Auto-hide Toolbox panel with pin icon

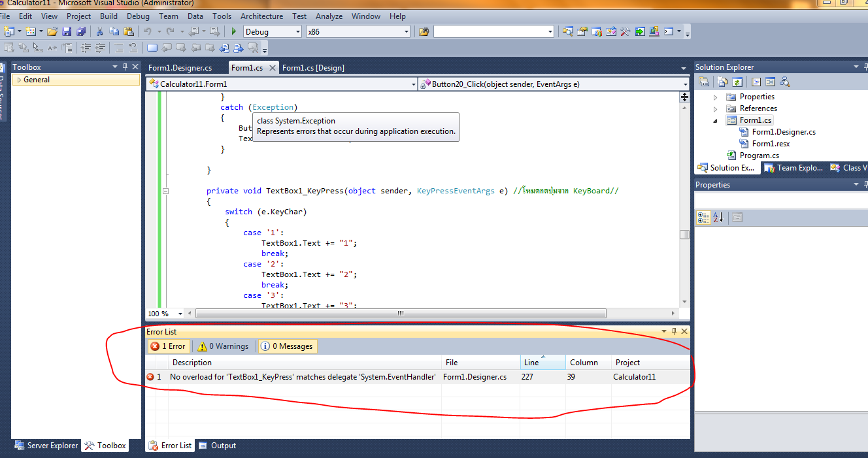click(125, 67)
